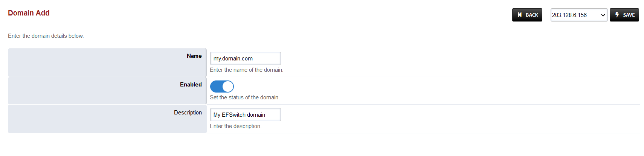Click the white knob of the Enabled toggle
This screenshot has height=156, width=644.
pos(228,86)
